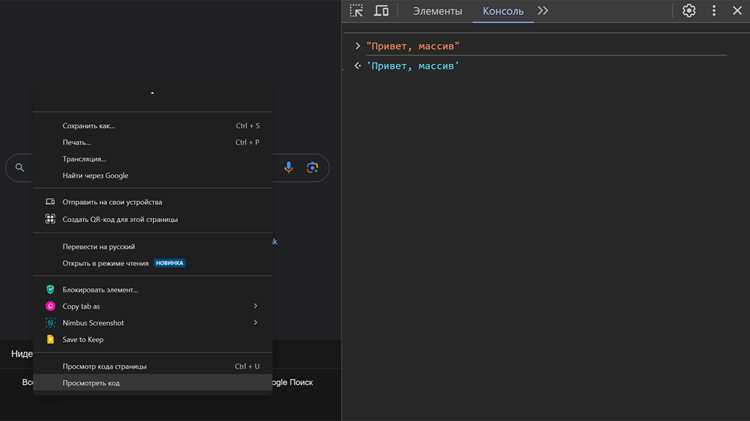Show more DevTools tabs chevron
This screenshot has width=750, height=421.
click(542, 11)
